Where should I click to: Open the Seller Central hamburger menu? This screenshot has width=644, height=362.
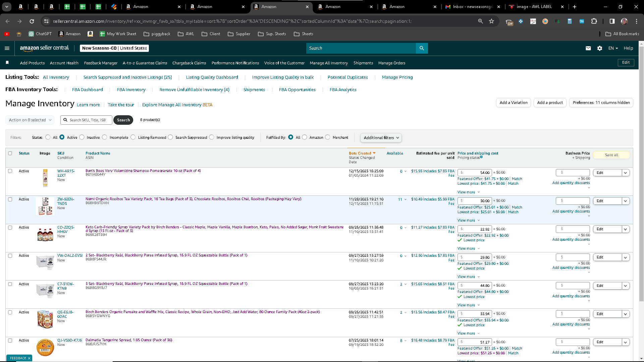(x=7, y=48)
